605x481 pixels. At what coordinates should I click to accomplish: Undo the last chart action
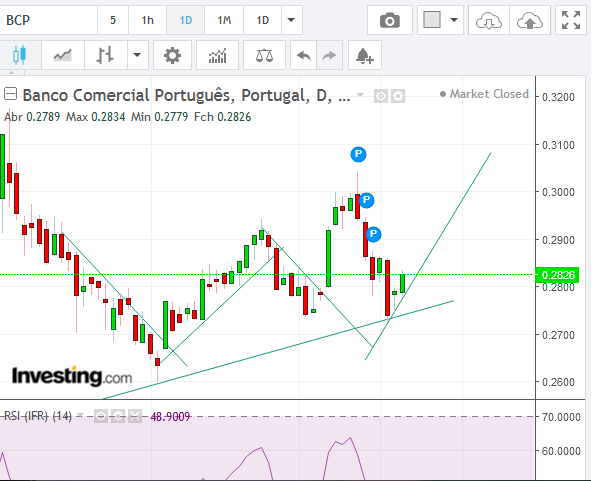pos(304,55)
